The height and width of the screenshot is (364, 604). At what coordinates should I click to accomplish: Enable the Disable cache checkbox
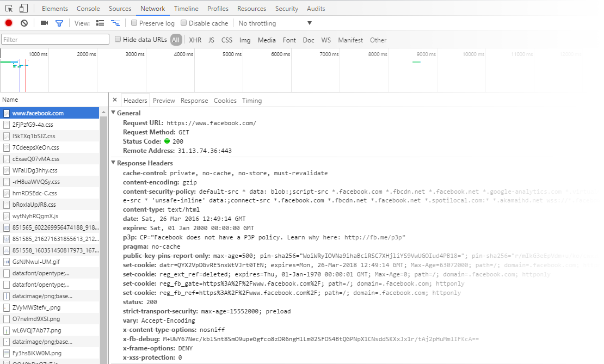(x=184, y=23)
